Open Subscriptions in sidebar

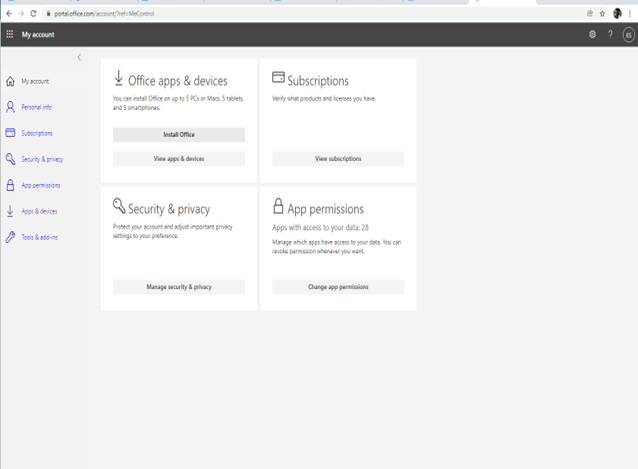pos(37,133)
